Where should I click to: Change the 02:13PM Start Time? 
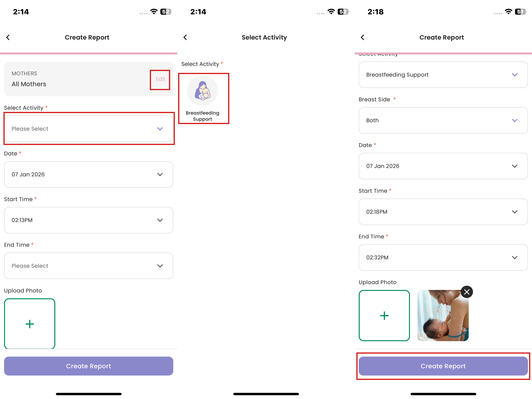pyautogui.click(x=89, y=220)
